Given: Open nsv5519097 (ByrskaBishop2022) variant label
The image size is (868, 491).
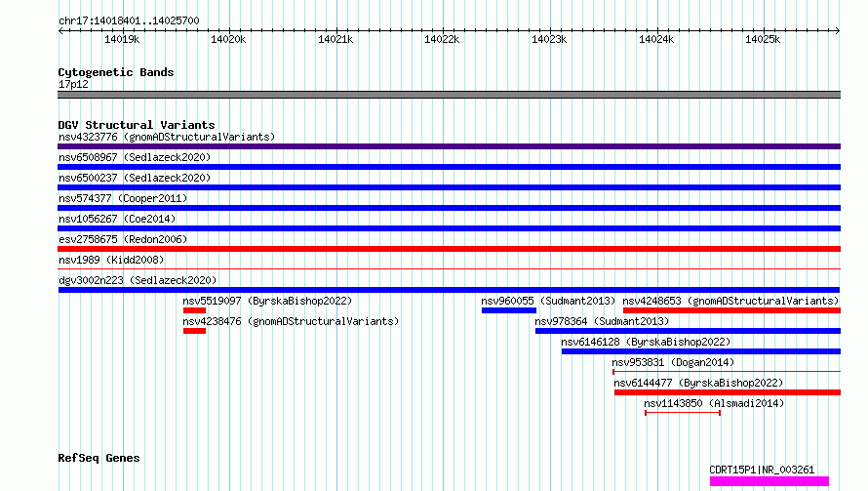Looking at the screenshot, I should point(267,301).
